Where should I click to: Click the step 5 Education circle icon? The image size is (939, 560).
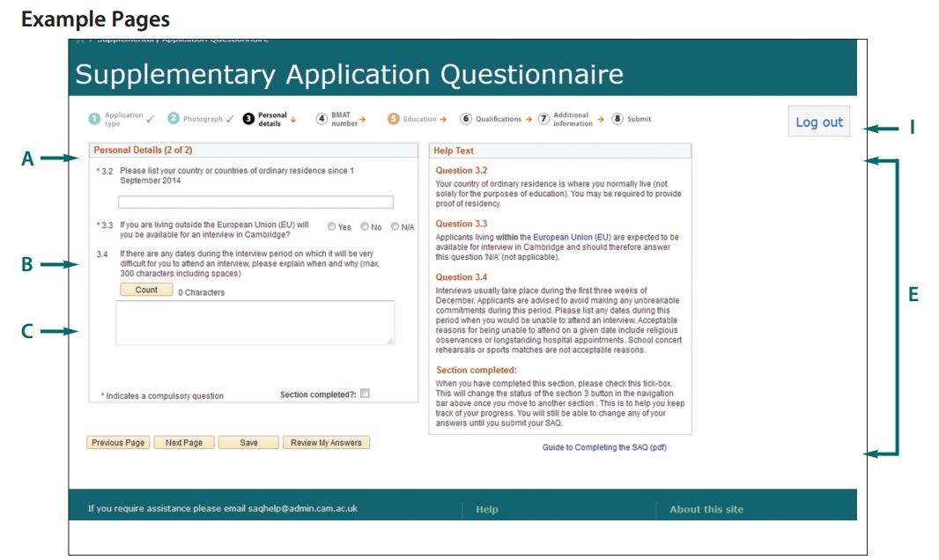(394, 119)
